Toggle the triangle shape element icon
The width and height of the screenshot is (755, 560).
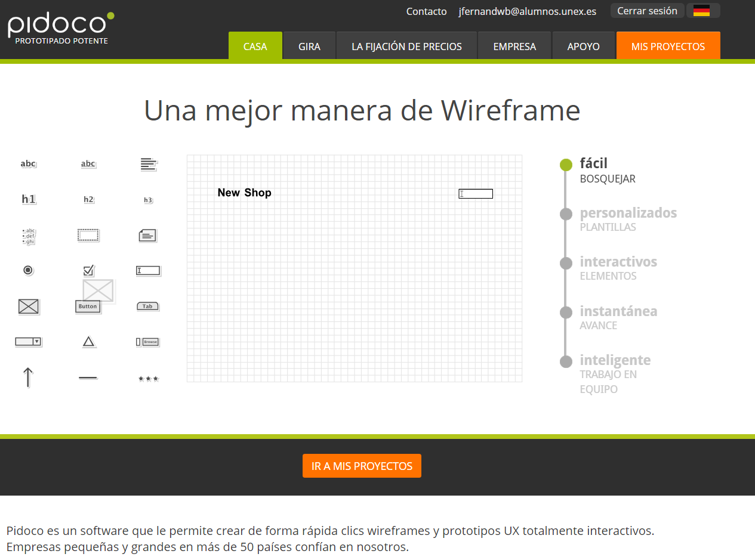point(88,341)
